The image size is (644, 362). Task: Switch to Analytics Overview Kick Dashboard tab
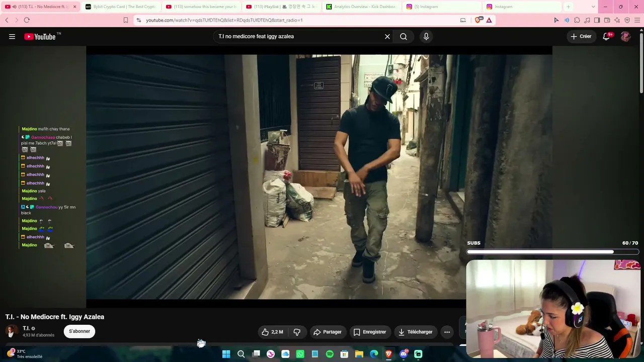point(362,7)
